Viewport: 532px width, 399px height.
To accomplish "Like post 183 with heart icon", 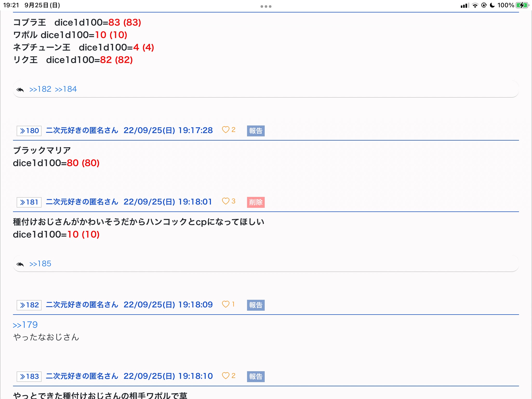I will coord(225,376).
